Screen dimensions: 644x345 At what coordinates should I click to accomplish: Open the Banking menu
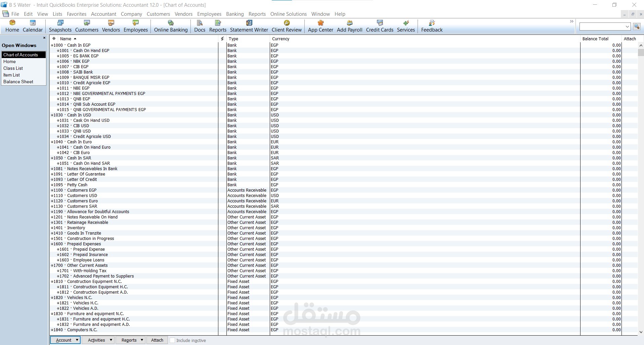pyautogui.click(x=235, y=14)
